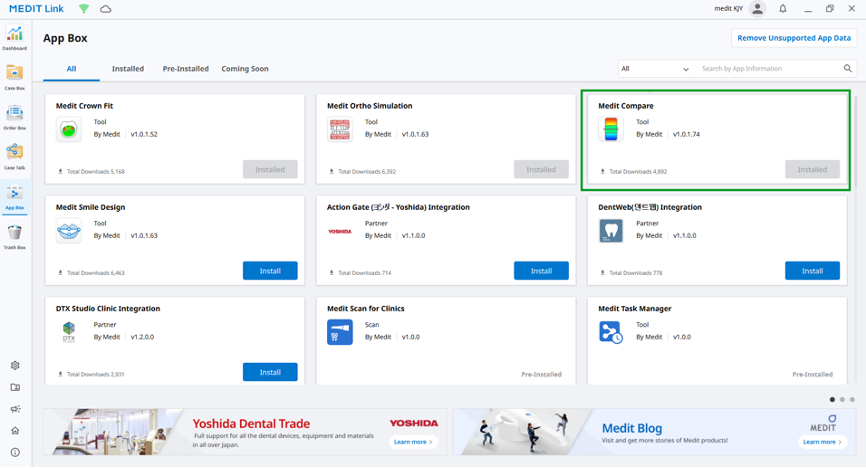Click the Medit Compare app icon

coord(611,130)
